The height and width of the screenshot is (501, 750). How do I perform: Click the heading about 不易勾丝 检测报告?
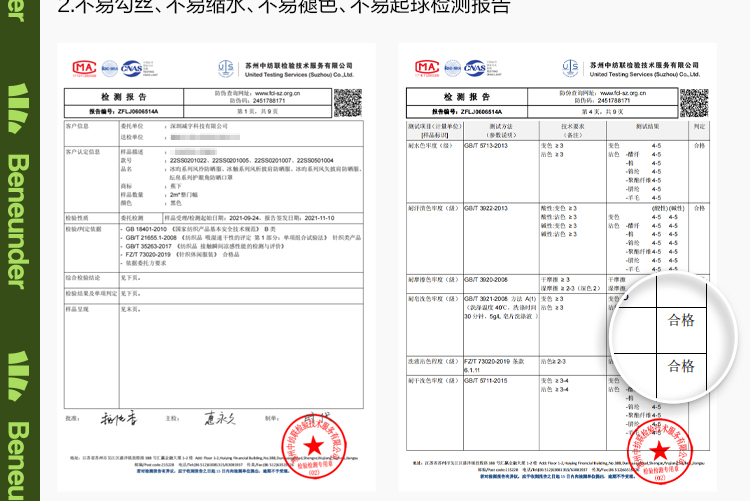(284, 6)
